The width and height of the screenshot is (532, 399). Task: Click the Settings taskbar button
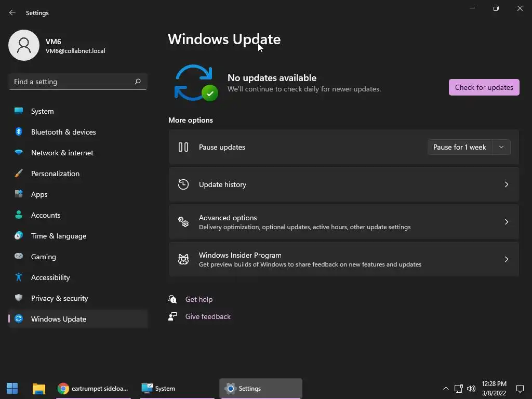point(261,389)
